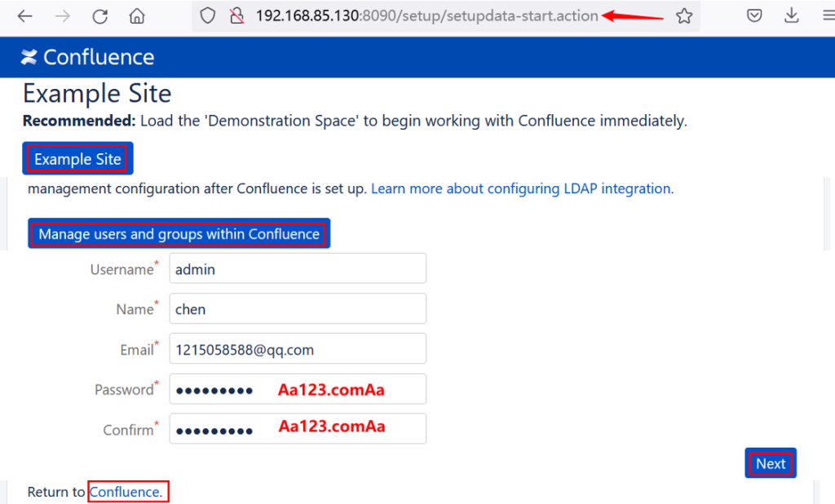Focus the Password input field
Viewport: 835px width, 504px height.
tap(298, 389)
